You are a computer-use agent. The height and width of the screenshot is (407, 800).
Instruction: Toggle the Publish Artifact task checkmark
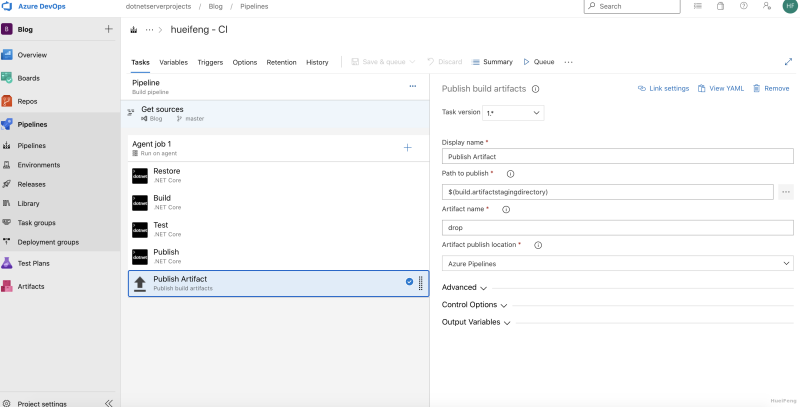(x=409, y=282)
